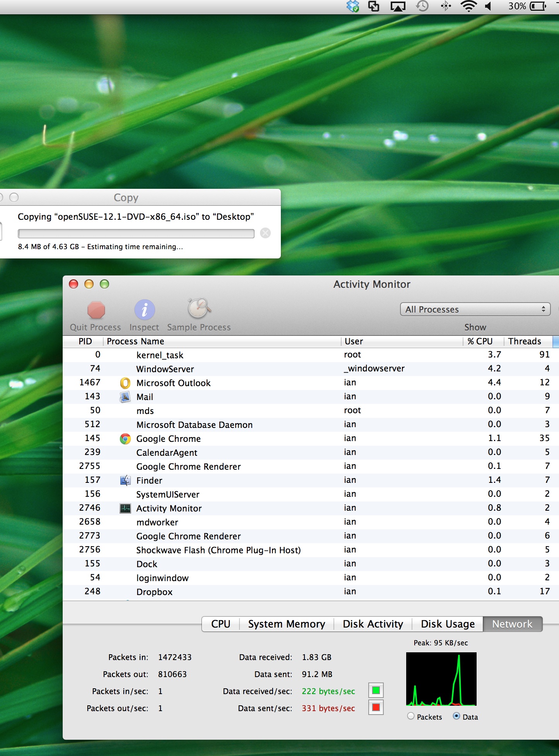The height and width of the screenshot is (756, 559).
Task: Click the Inspect toolbar button
Action: click(x=144, y=316)
